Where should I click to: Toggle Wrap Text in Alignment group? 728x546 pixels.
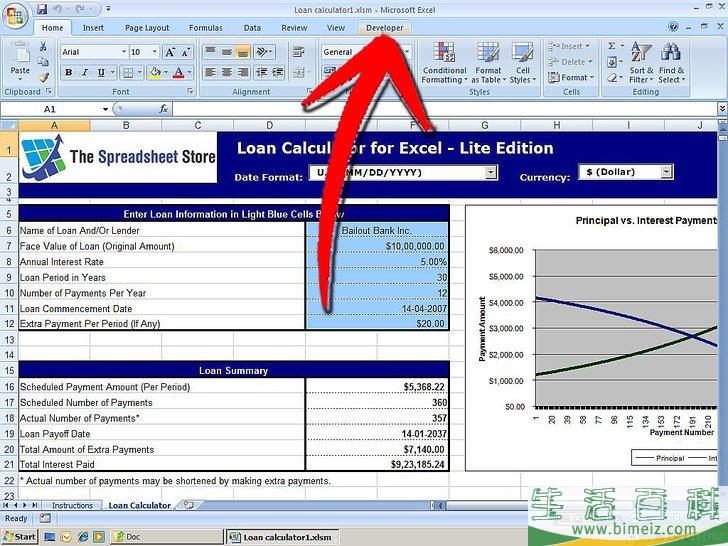click(x=299, y=51)
